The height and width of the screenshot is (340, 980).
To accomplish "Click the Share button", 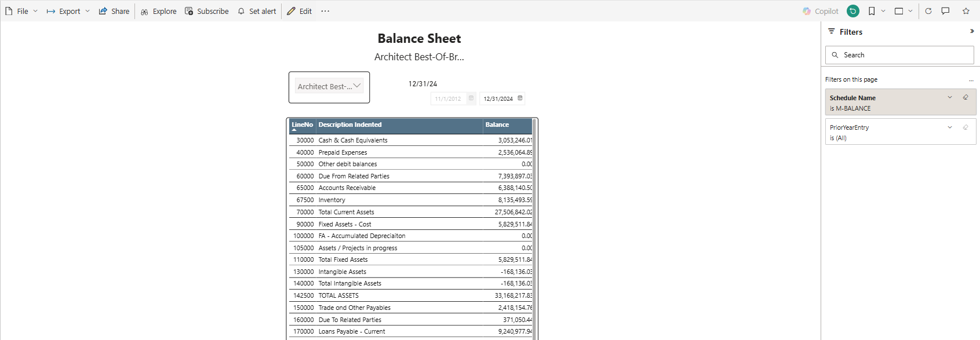I will (114, 11).
